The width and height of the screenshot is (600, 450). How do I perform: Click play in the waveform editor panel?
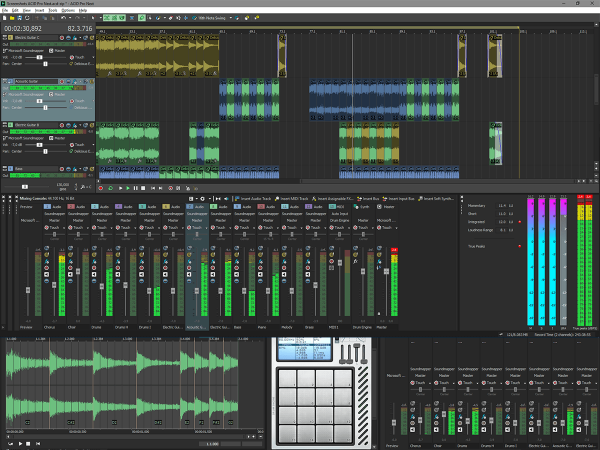(x=20, y=443)
